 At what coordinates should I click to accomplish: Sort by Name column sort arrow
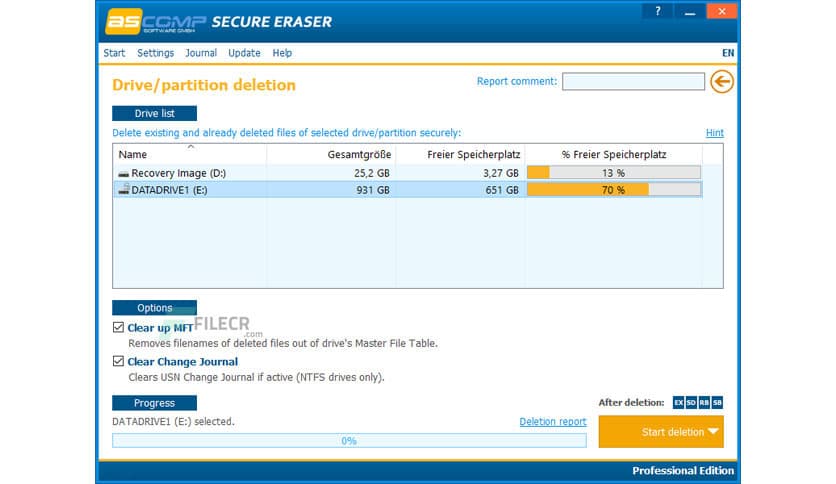tap(190, 147)
